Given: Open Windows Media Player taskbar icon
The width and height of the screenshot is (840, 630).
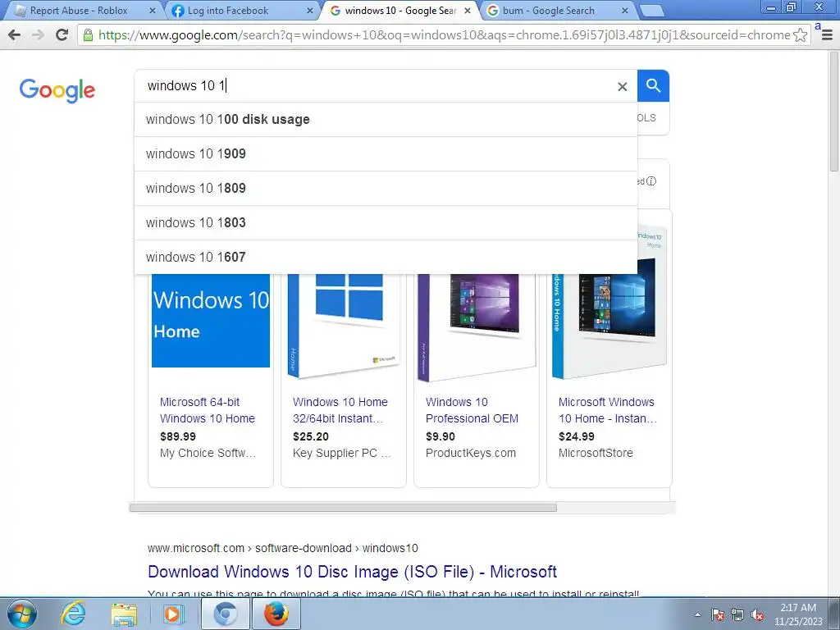Looking at the screenshot, I should tap(174, 614).
